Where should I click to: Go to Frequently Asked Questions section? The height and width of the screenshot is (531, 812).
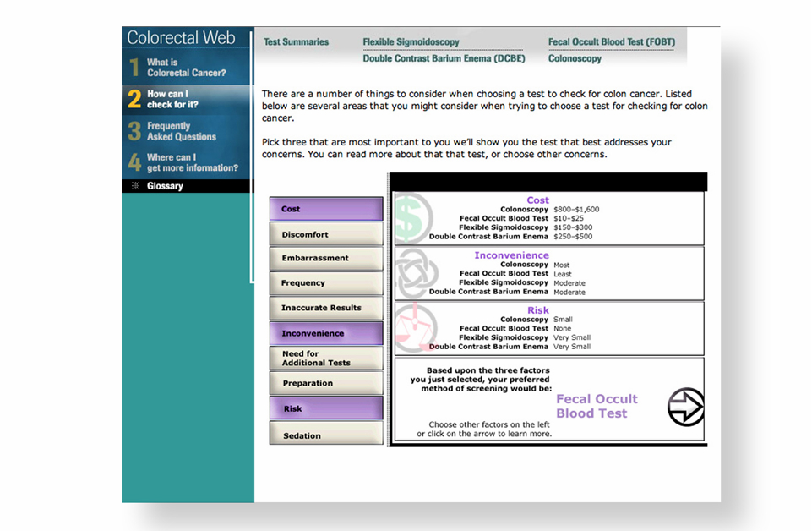pyautogui.click(x=182, y=131)
